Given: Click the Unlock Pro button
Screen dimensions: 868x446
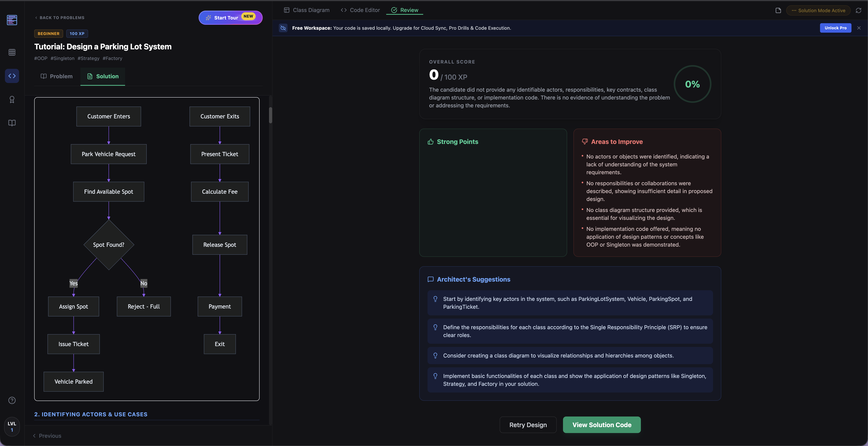Looking at the screenshot, I should tap(835, 28).
